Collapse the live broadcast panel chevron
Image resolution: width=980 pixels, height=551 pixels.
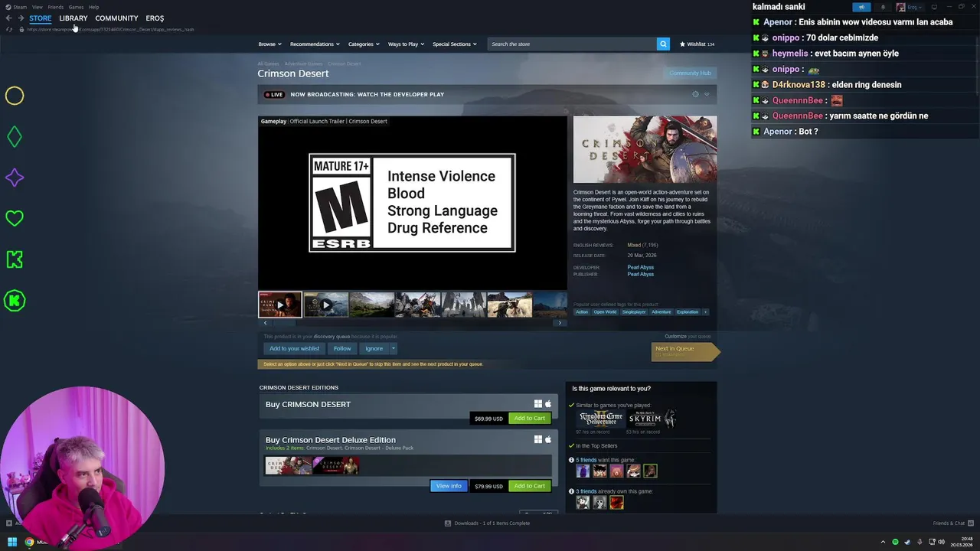(x=707, y=94)
